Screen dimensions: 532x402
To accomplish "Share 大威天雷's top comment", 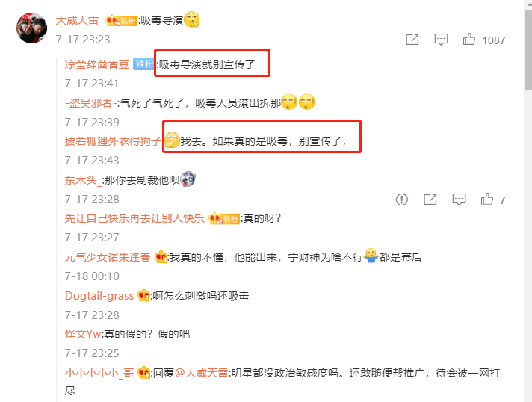I will (412, 40).
